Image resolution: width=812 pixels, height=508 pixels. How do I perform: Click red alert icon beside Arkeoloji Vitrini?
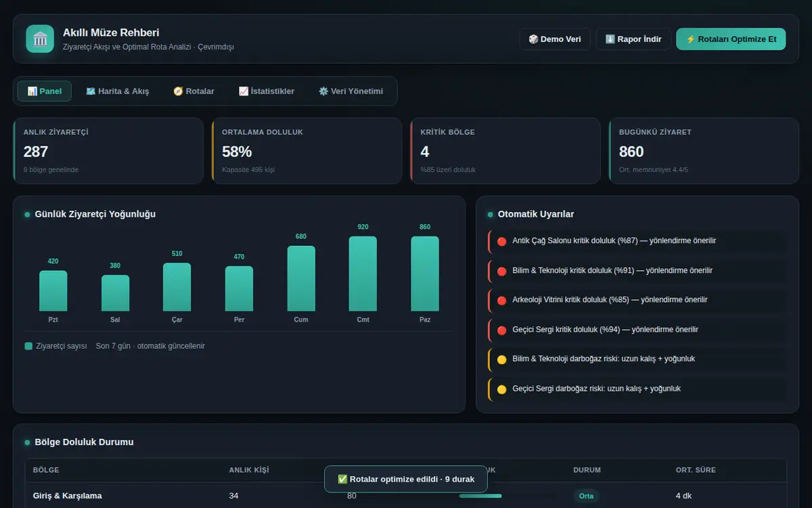pos(501,300)
